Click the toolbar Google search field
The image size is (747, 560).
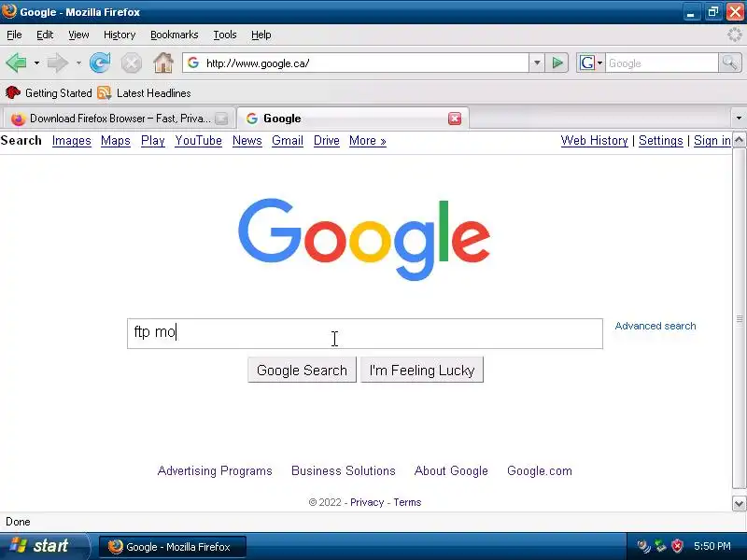tap(662, 63)
